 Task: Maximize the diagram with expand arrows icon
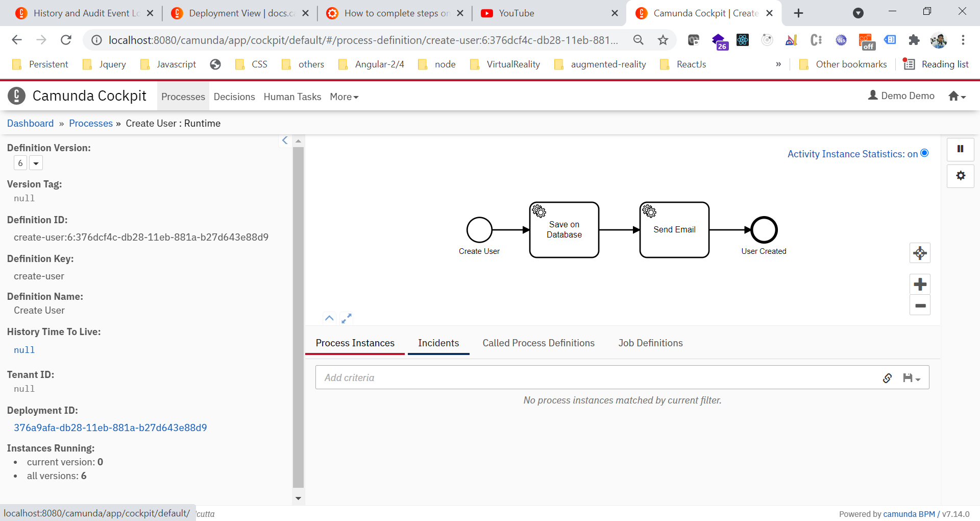(347, 318)
